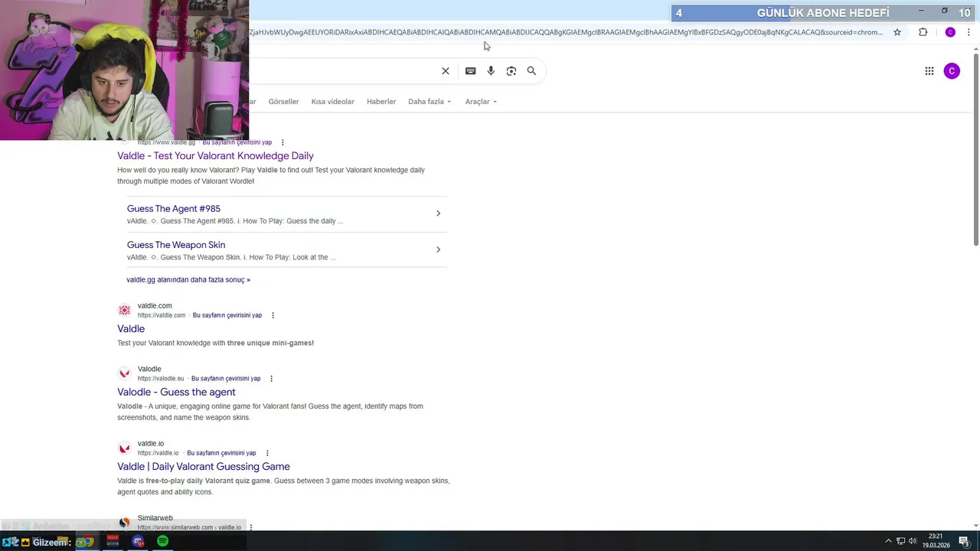The image size is (980, 551).
Task: Open the Google apps grid
Action: point(929,71)
